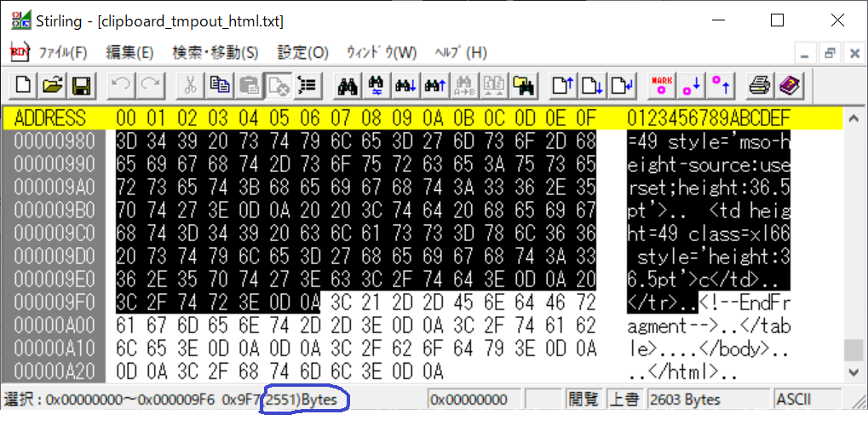Click the 上書 overwrite mode indicator
The height and width of the screenshot is (426, 868).
(x=625, y=400)
